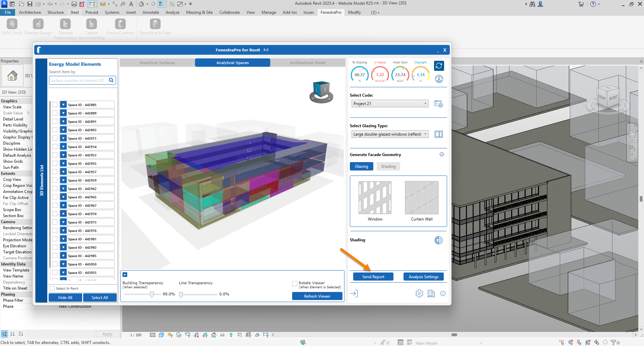The width and height of the screenshot is (644, 346).
Task: Open the Massing & Site ribbon tab
Action: click(x=199, y=12)
